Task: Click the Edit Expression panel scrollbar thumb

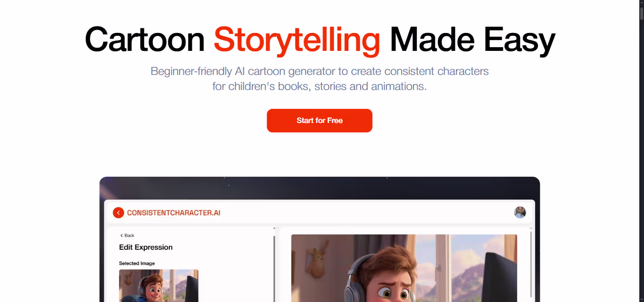Action: tap(274, 269)
